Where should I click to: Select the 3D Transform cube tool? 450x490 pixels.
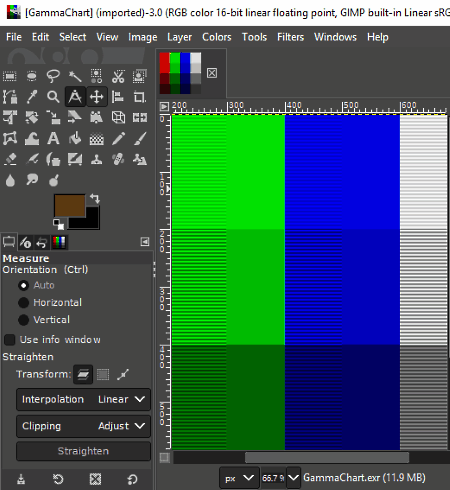click(118, 117)
